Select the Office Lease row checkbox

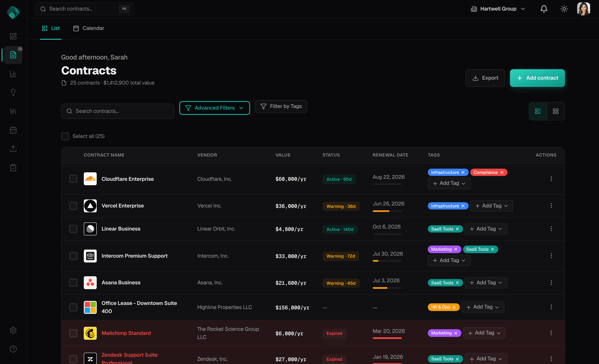point(73,307)
